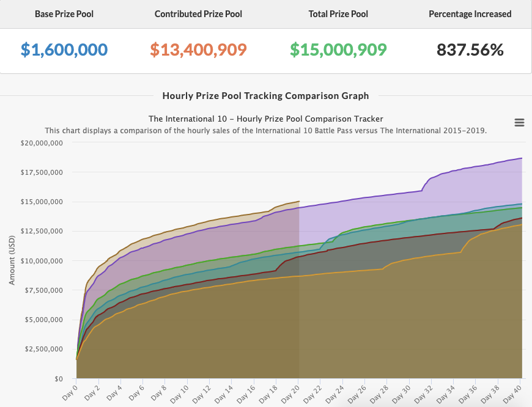Click the $12,500,000 y-axis label
This screenshot has height=407, width=532.
click(42, 231)
